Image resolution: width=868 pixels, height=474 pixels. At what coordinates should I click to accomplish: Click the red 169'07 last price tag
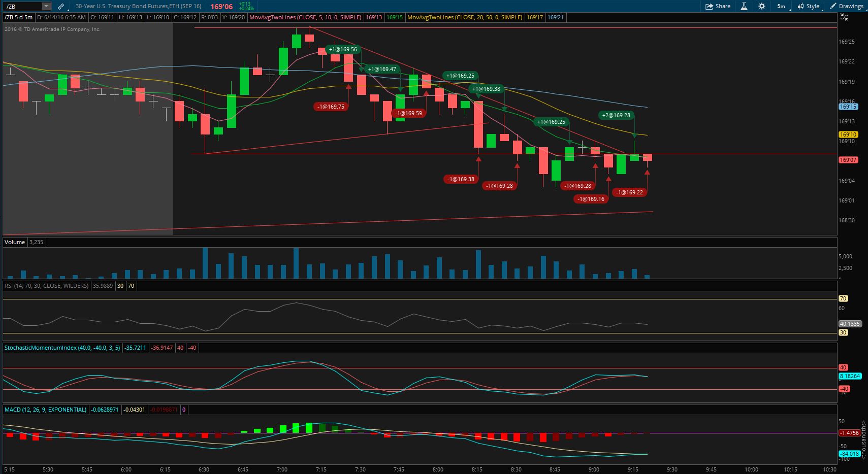[x=848, y=160]
